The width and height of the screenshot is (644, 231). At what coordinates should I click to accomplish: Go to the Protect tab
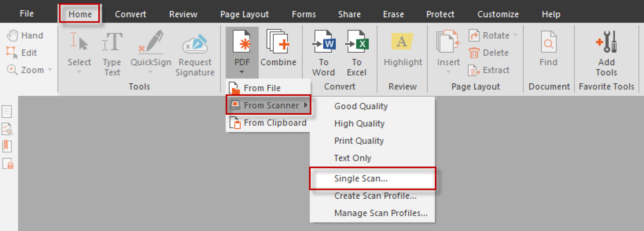tap(440, 14)
